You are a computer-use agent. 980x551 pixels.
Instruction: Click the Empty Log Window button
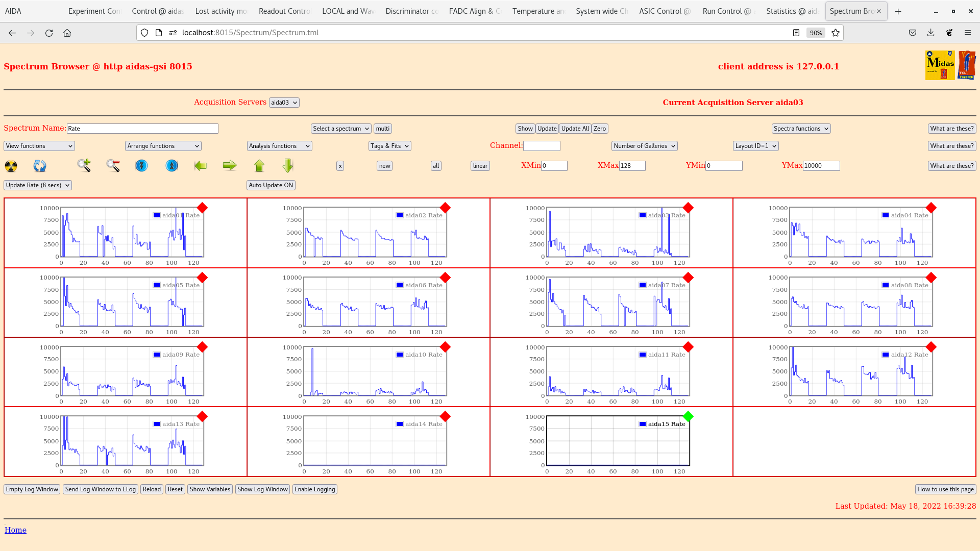point(32,489)
